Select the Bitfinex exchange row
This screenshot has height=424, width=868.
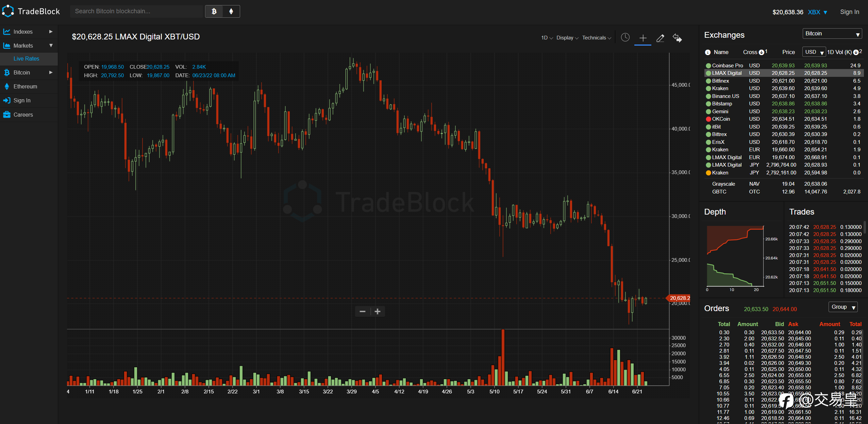[784, 81]
